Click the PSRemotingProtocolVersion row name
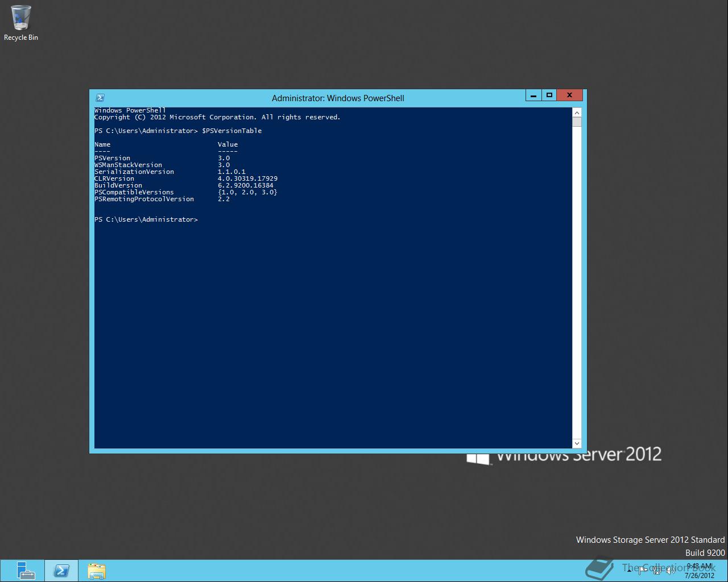The image size is (728, 582). pos(144,199)
